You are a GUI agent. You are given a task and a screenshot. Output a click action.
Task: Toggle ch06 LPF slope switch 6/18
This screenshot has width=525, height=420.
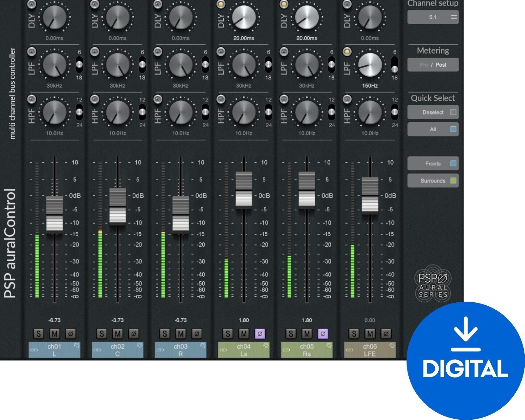click(395, 65)
